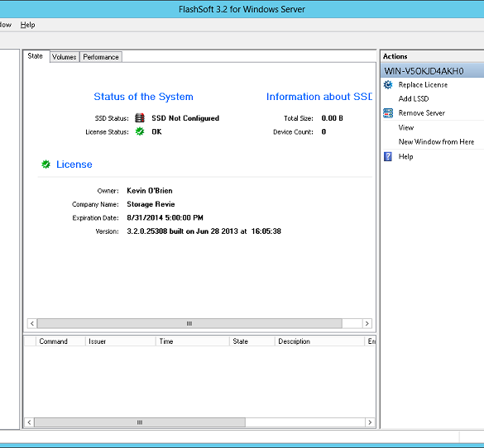Click the Help question mark icon
The width and height of the screenshot is (484, 448).
point(388,156)
